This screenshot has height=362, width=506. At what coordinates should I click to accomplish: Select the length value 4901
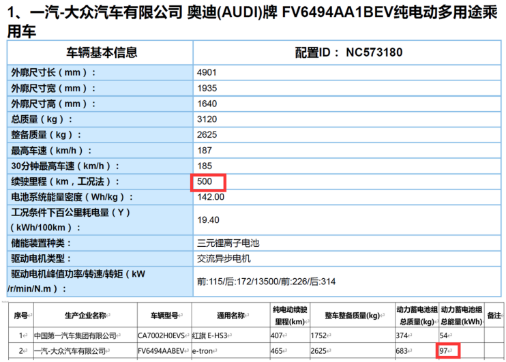(207, 72)
